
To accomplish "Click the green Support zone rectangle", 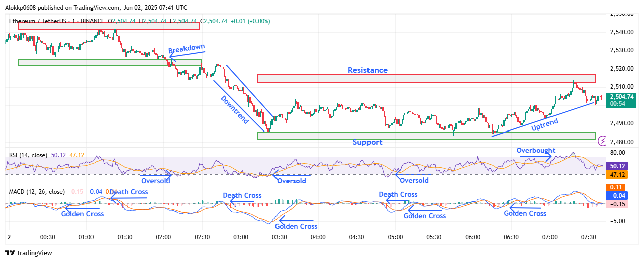I will pyautogui.click(x=426, y=136).
